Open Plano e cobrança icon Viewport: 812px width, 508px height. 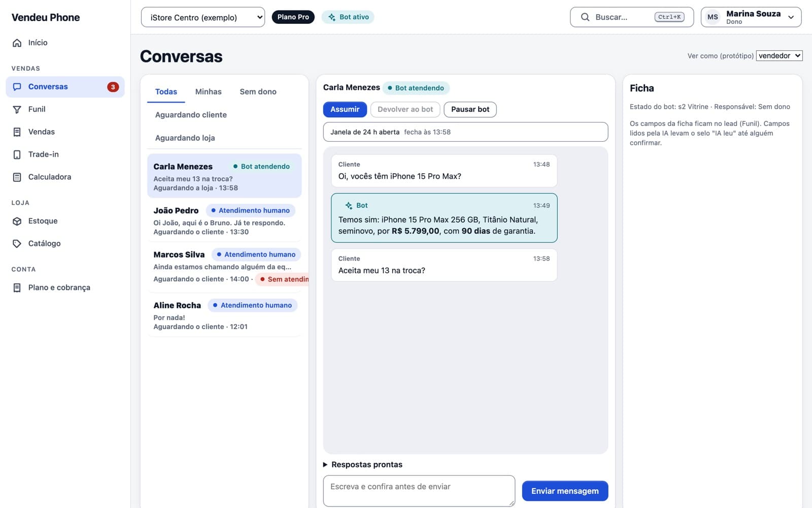point(17,288)
